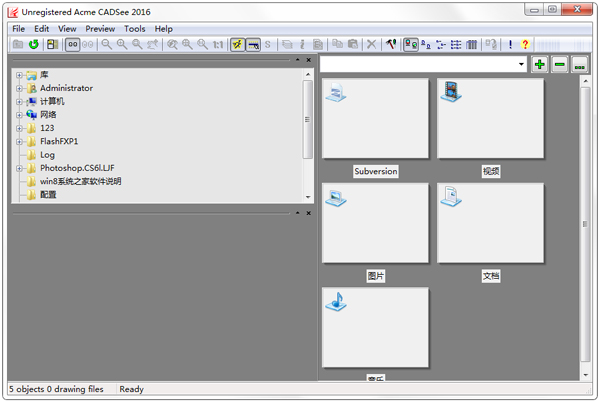The height and width of the screenshot is (401, 600).
Task: Click the zoom out magnifier icon
Action: (x=107, y=44)
